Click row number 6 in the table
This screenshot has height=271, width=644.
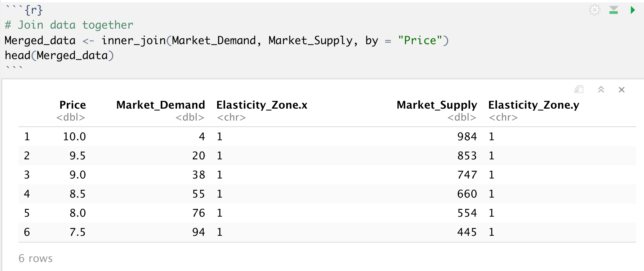tap(27, 232)
